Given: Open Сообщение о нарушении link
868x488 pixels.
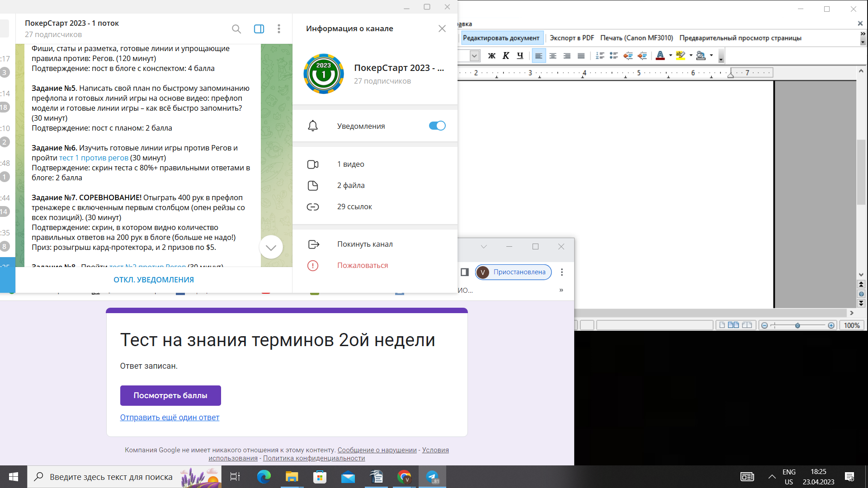Looking at the screenshot, I should click(x=377, y=450).
